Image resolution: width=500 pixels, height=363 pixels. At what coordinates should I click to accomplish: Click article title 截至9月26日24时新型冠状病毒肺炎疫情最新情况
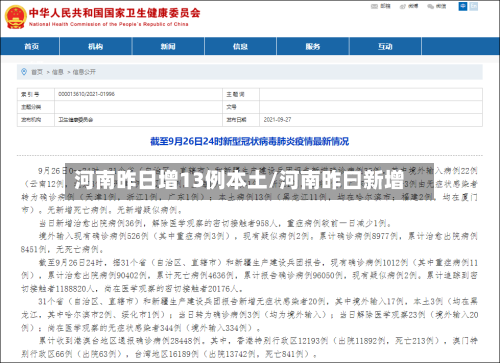pos(249,141)
